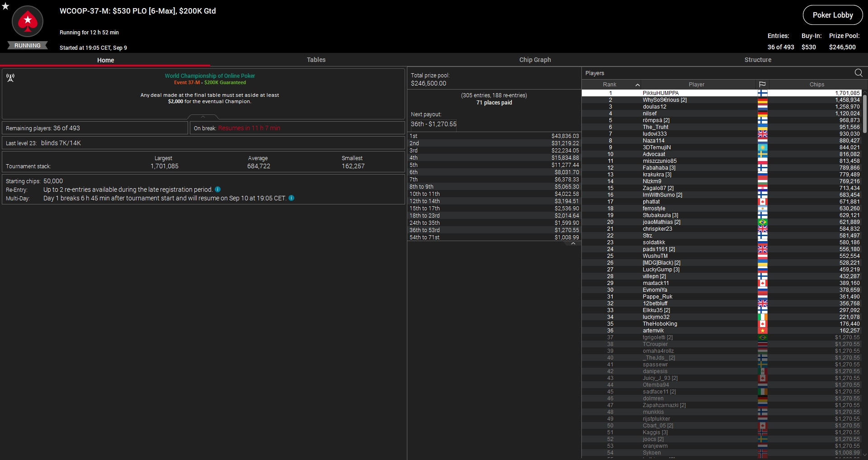Click the flag beside Sykoen

coord(762,453)
